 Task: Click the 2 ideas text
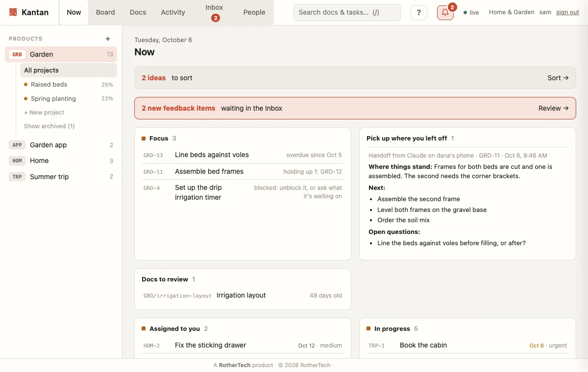[x=154, y=78]
